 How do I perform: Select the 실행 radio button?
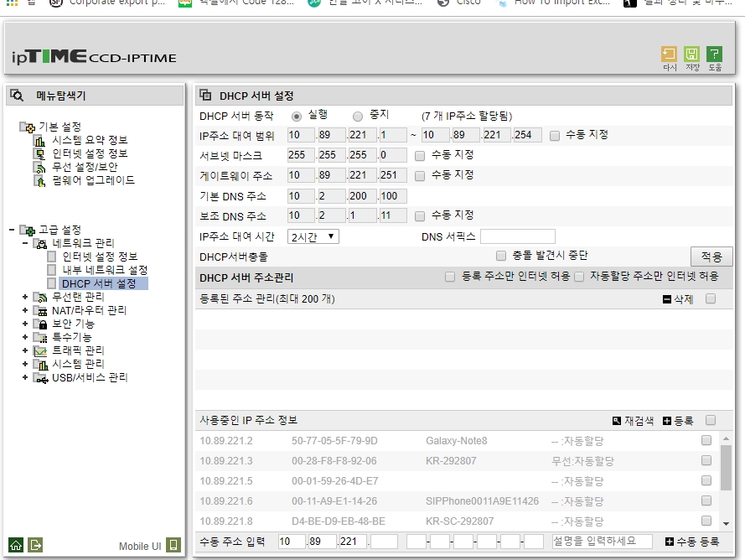click(297, 116)
